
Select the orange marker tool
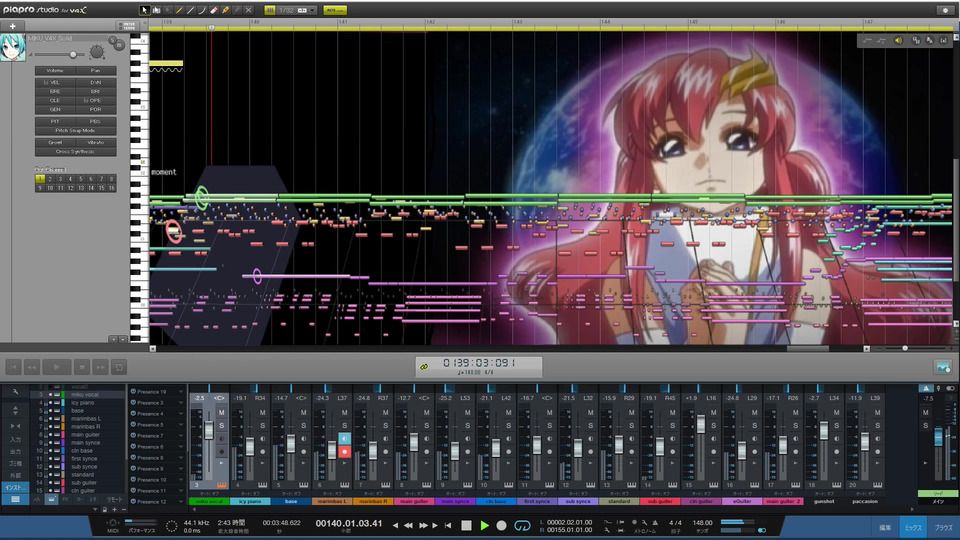click(225, 10)
